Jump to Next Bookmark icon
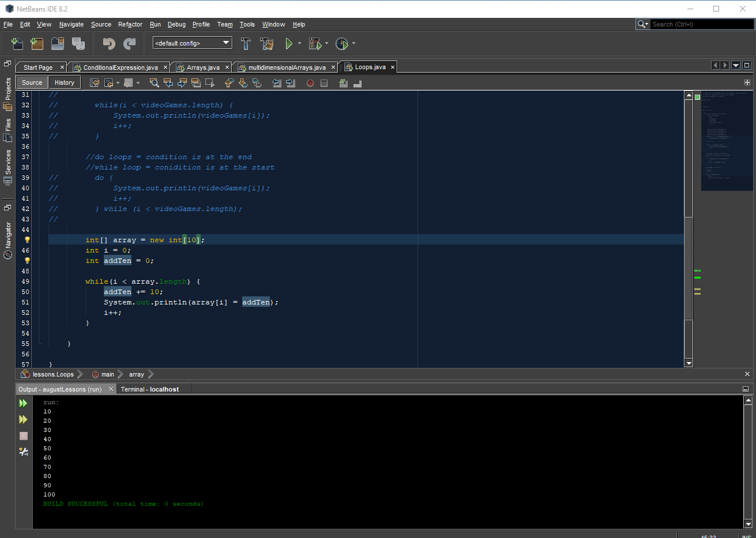 (243, 83)
